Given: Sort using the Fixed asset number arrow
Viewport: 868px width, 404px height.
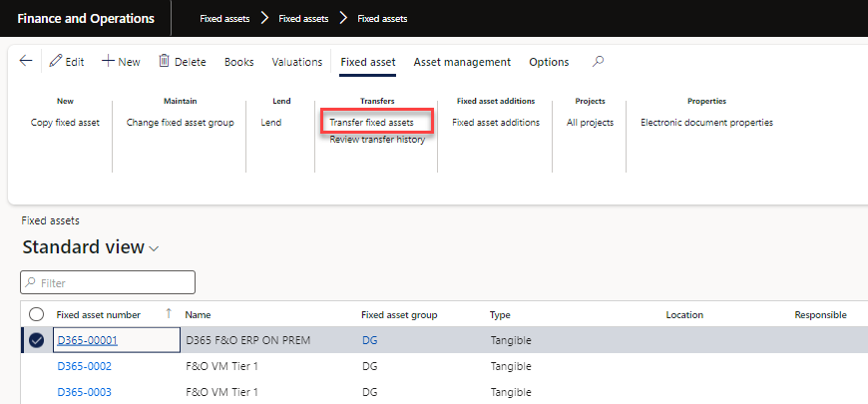Looking at the screenshot, I should tap(169, 314).
